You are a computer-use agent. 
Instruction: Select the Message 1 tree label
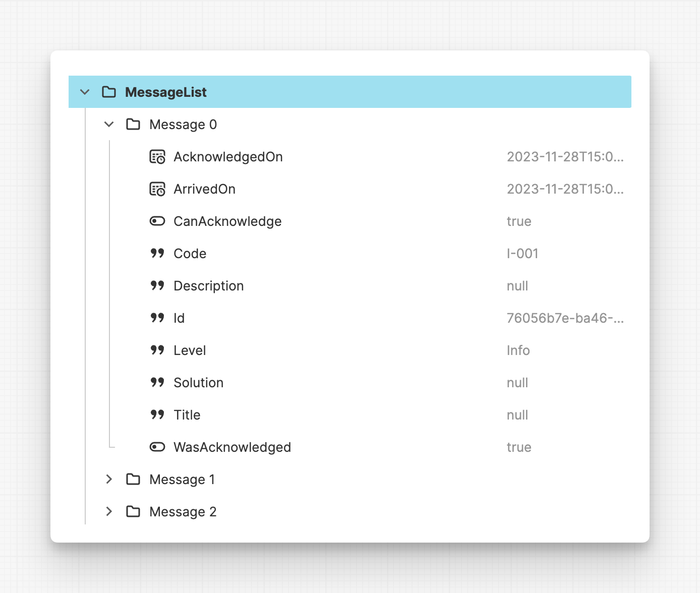point(182,480)
